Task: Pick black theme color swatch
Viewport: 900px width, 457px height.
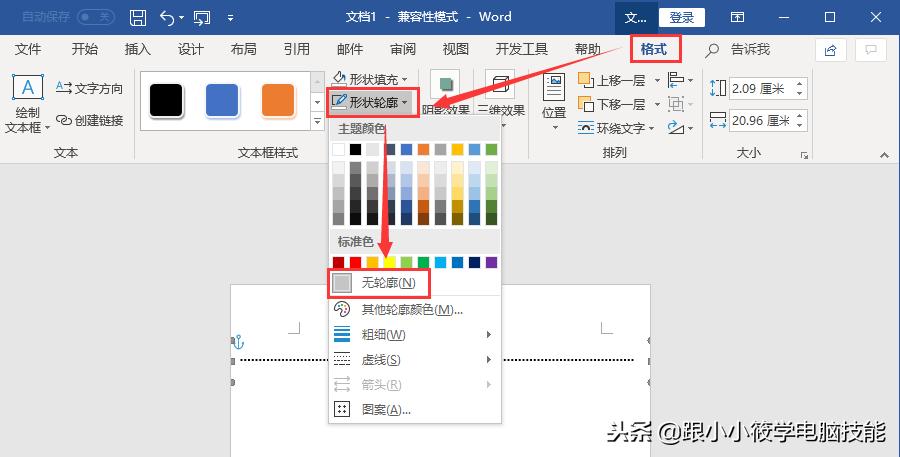Action: (356, 149)
